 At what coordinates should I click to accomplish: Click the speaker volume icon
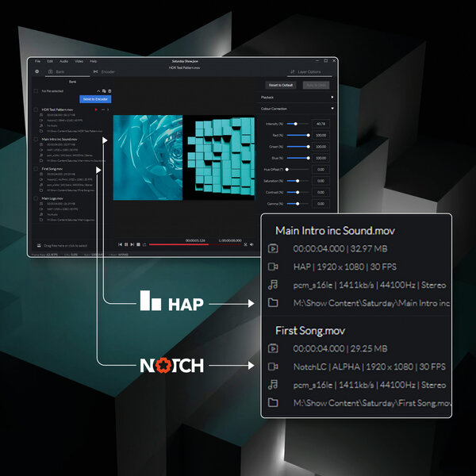(x=251, y=244)
